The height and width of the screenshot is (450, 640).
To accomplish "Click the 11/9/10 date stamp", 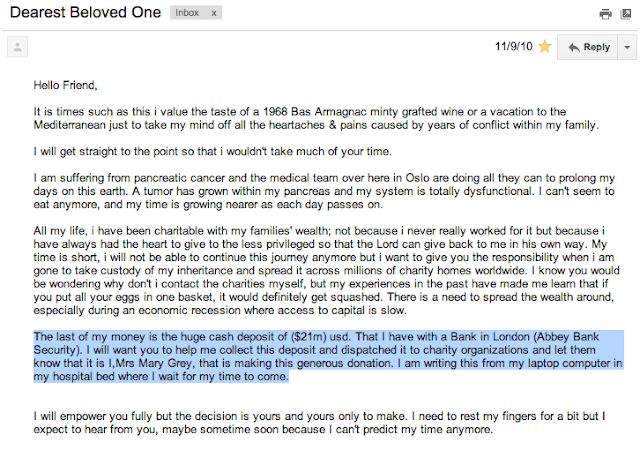I will 516,47.
